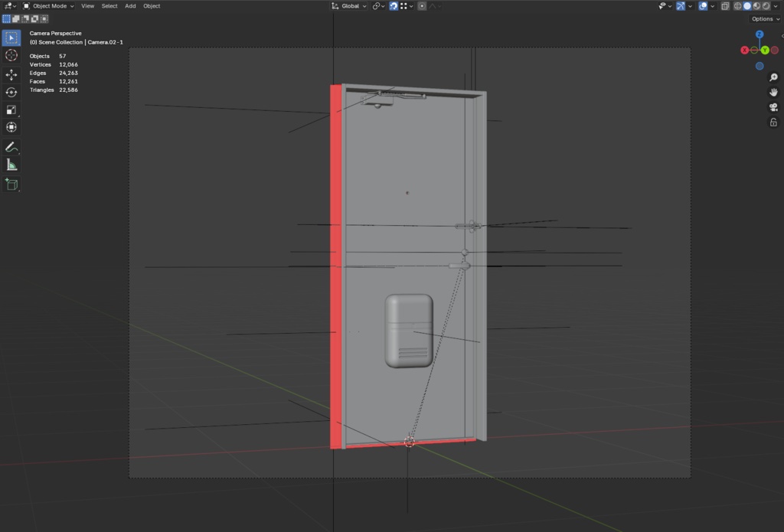The width and height of the screenshot is (784, 532).
Task: Set selection mode to subtract
Action: coord(25,19)
